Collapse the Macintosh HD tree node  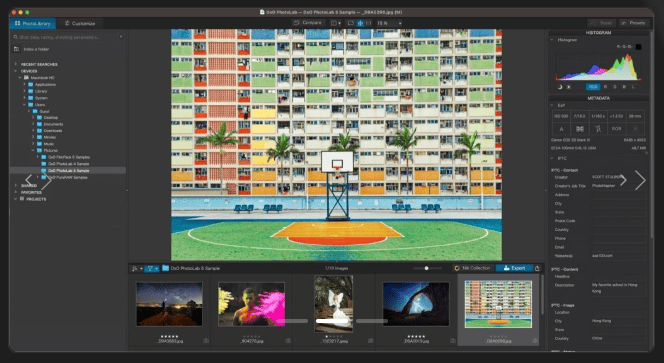point(20,78)
